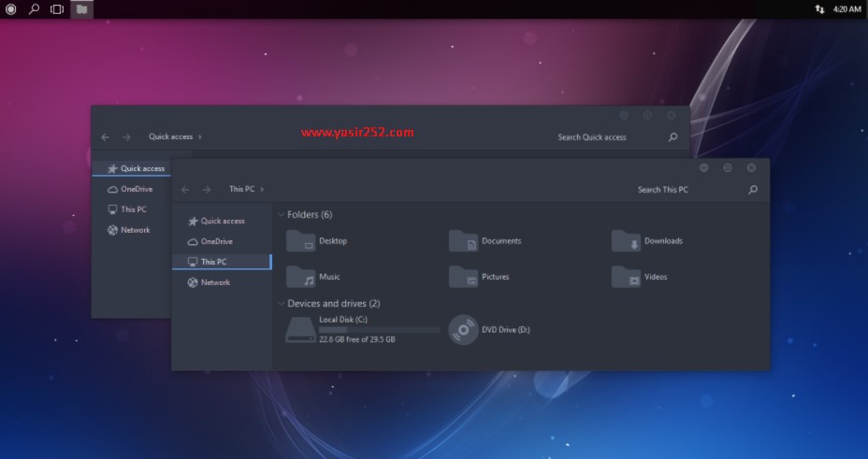868x459 pixels.
Task: Select the Desktop folder icon
Action: (300, 241)
